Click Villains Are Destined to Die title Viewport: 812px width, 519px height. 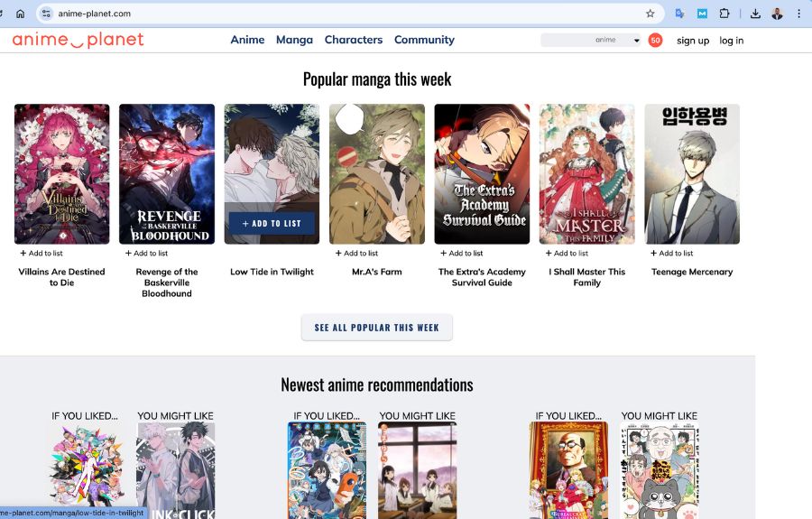coord(61,277)
